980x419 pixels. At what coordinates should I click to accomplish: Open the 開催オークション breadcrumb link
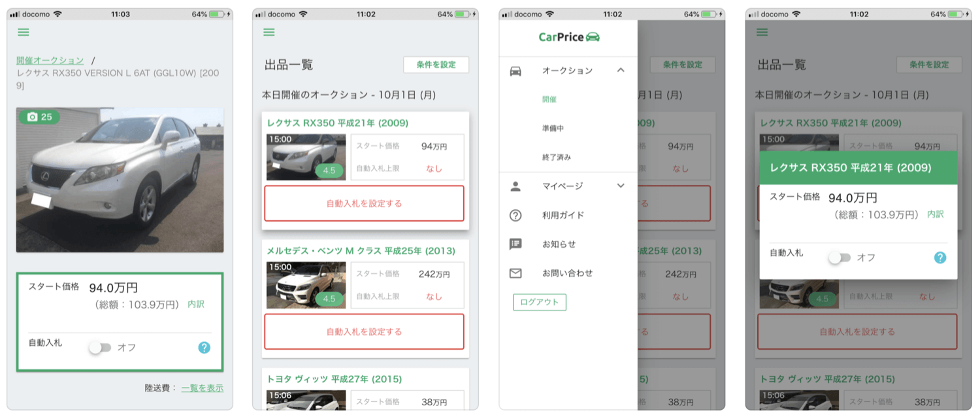click(50, 60)
